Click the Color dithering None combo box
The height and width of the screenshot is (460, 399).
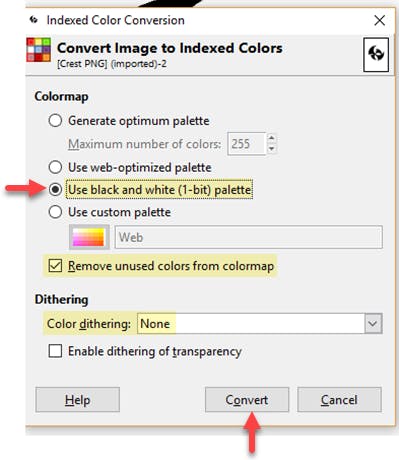260,323
